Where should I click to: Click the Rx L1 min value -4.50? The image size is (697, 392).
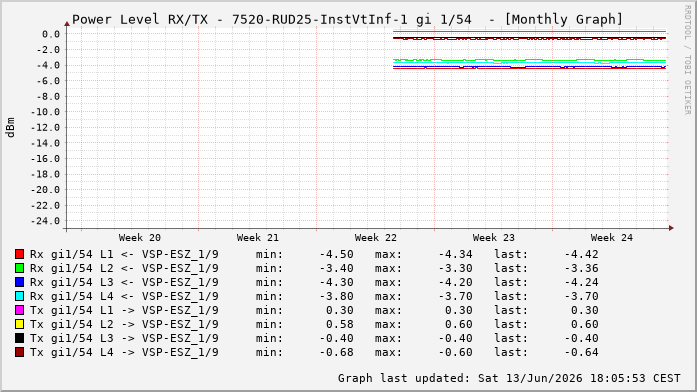coord(336,255)
